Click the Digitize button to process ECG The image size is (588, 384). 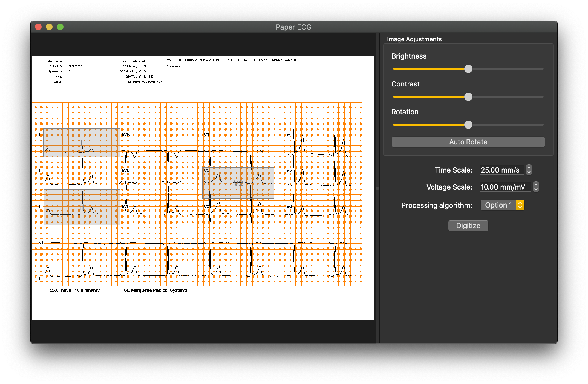pyautogui.click(x=469, y=225)
